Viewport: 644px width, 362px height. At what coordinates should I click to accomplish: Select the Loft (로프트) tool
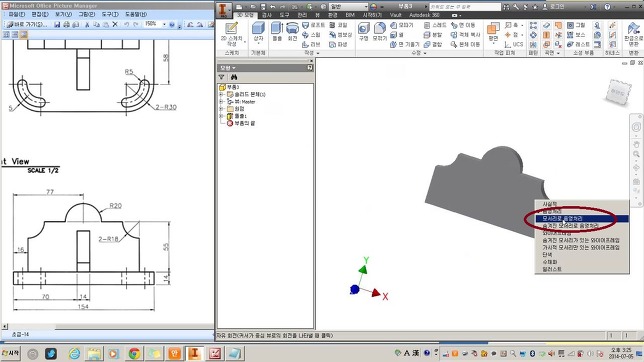313,25
